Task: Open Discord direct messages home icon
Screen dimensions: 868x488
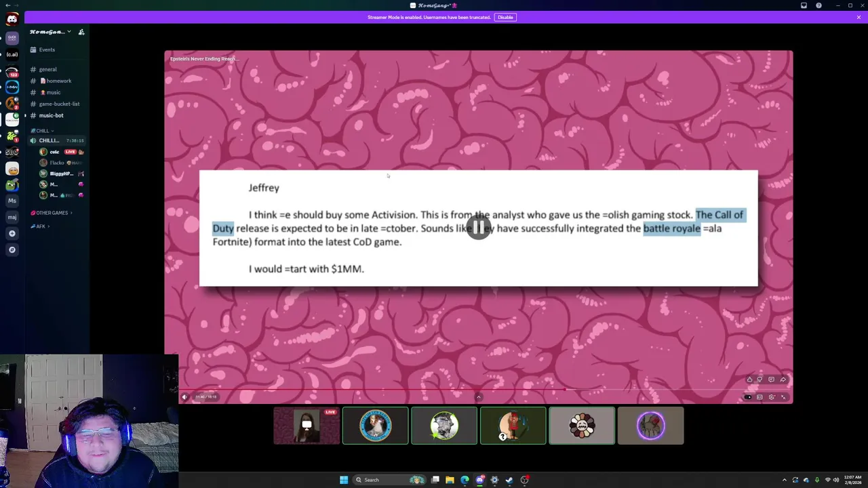Action: click(x=12, y=18)
